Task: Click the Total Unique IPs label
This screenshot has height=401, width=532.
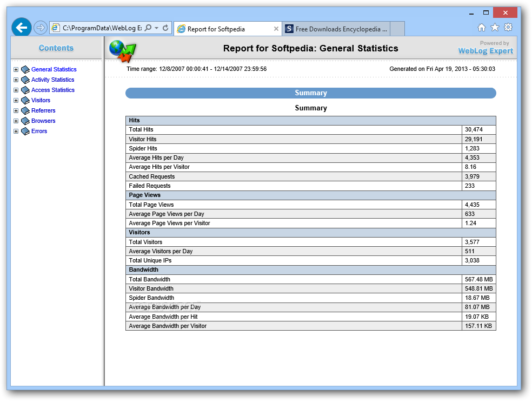Action: pos(150,260)
